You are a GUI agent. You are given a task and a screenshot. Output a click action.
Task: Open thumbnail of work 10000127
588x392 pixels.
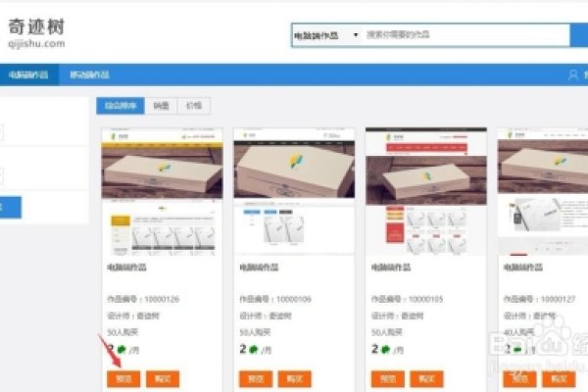pos(543,192)
